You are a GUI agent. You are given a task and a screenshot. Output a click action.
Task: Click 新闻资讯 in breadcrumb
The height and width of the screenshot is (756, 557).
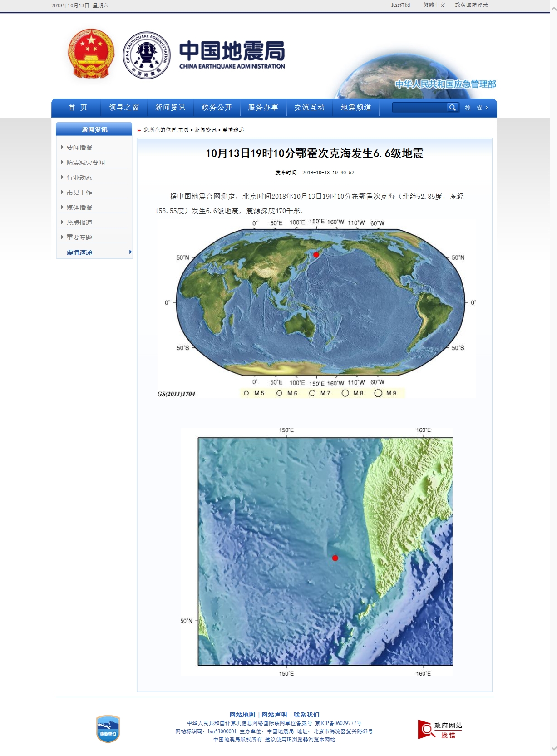click(205, 130)
